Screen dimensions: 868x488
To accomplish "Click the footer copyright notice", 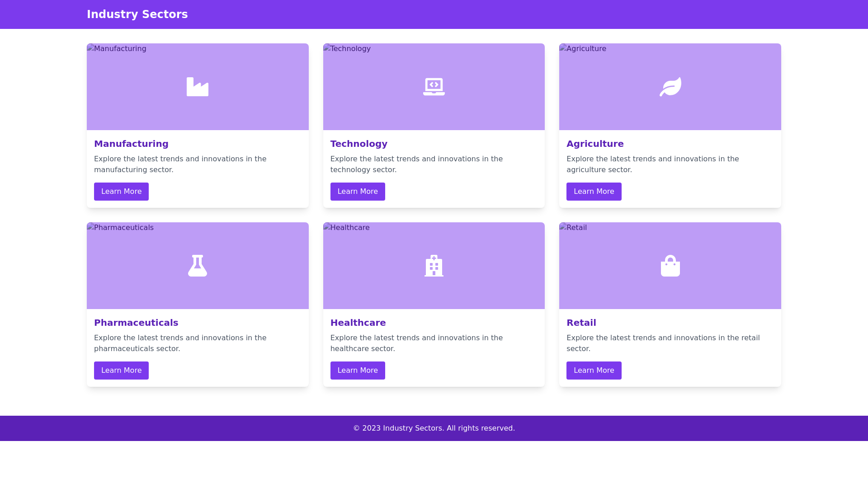I will click(434, 428).
